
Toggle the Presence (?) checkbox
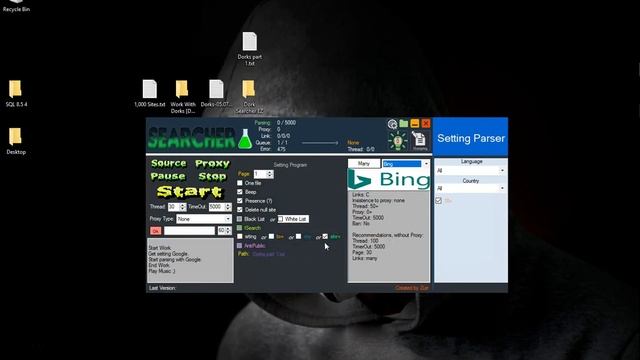(x=240, y=201)
